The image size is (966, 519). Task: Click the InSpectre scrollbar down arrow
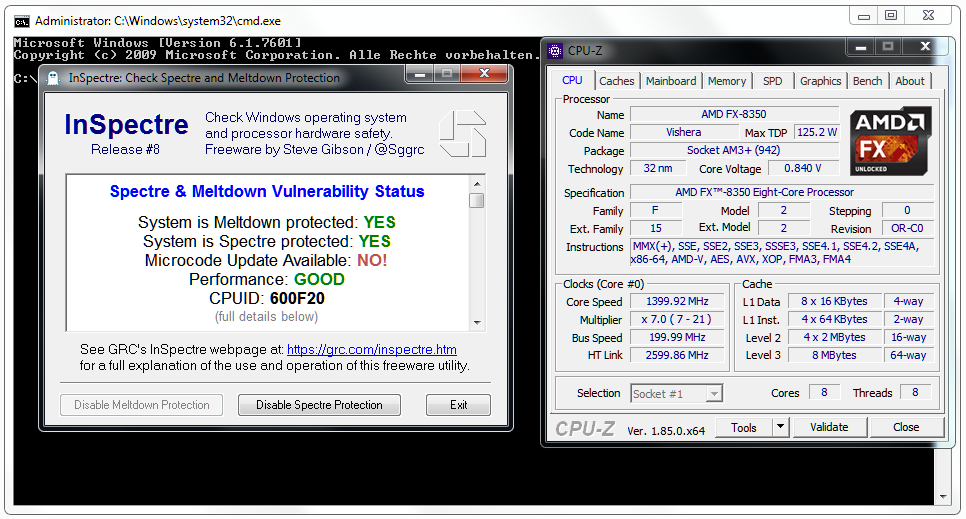click(477, 322)
